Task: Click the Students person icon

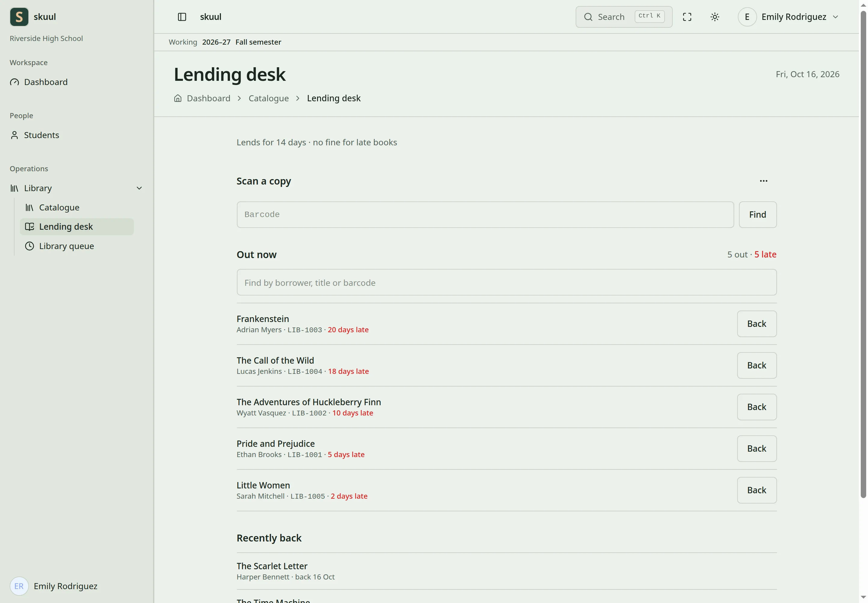Action: click(14, 135)
